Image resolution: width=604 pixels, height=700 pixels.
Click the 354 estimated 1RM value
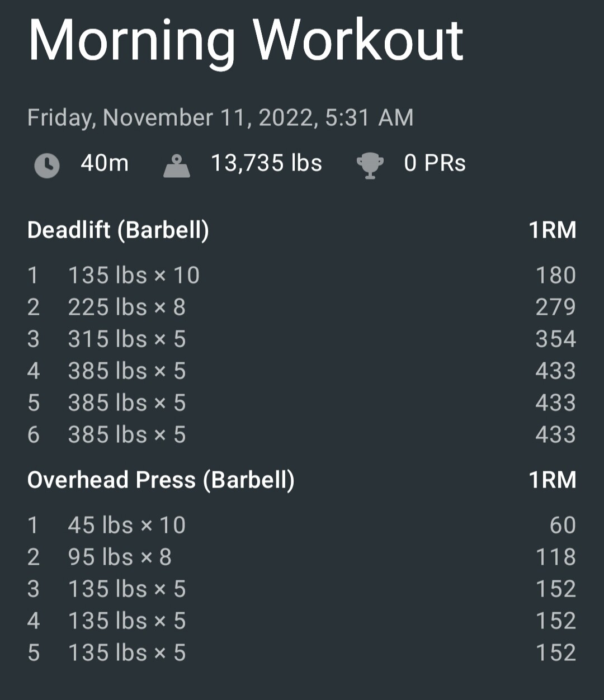[x=555, y=339]
